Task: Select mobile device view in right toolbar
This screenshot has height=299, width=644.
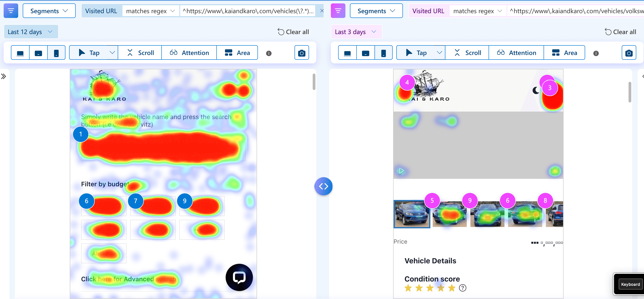Action: click(x=383, y=53)
